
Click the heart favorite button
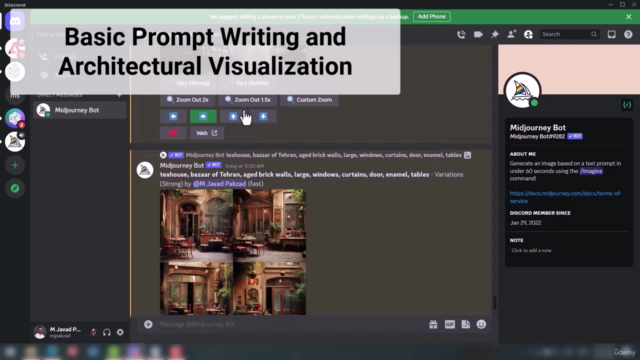173,133
